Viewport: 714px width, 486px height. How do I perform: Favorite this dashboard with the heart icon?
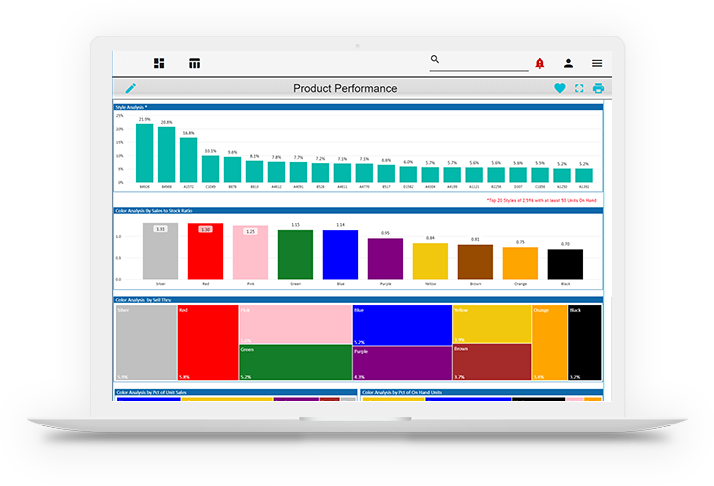coord(559,88)
